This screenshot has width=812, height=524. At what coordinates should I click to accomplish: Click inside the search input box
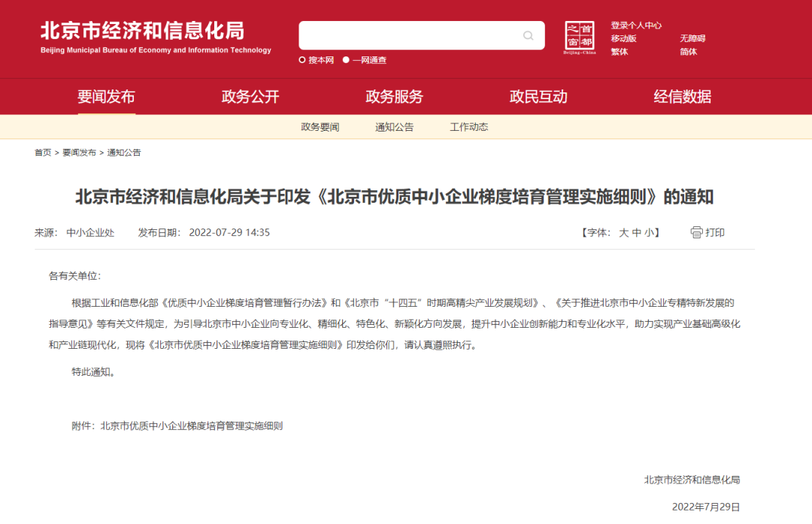(x=414, y=35)
